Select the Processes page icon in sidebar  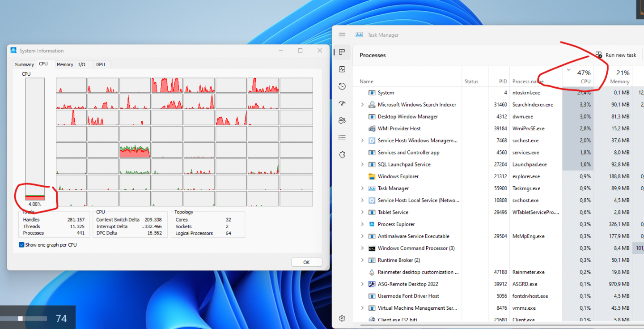click(342, 52)
